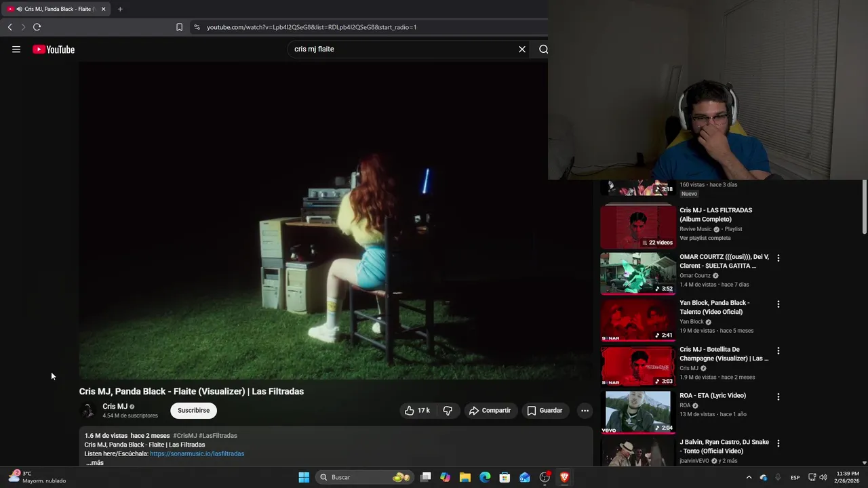Open Task View on the taskbar
The image size is (868, 488).
click(425, 477)
